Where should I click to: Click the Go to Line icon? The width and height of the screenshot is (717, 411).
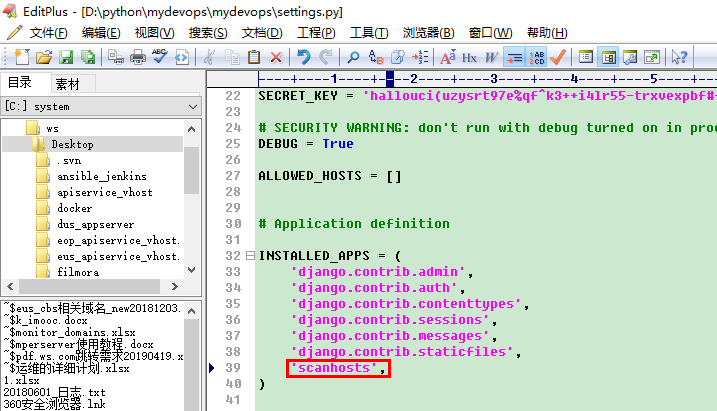pos(420,57)
